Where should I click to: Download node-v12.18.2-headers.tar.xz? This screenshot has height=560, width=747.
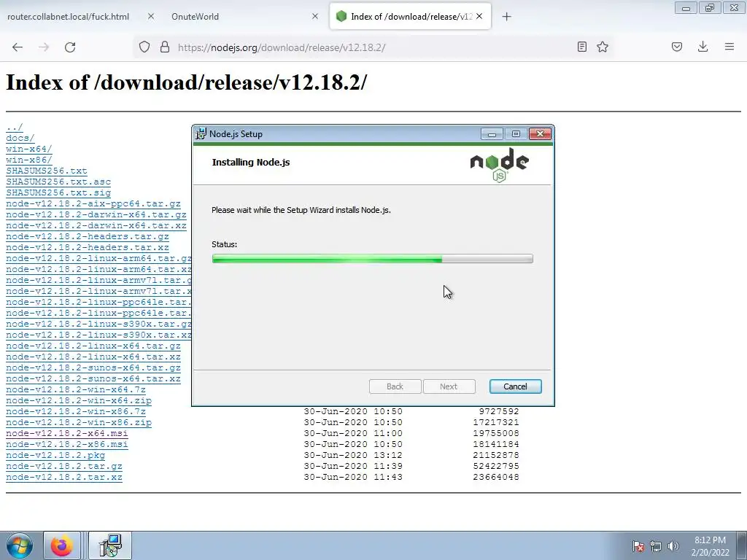tap(88, 248)
